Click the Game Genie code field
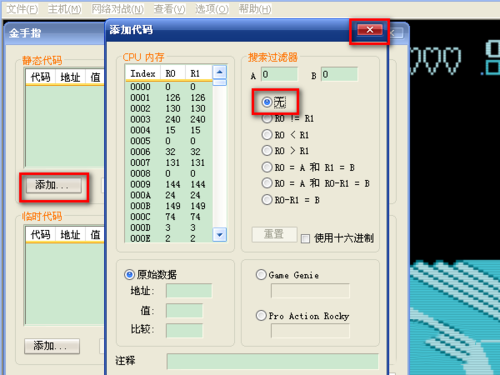Viewport: 500px width, 375px height. [x=310, y=291]
